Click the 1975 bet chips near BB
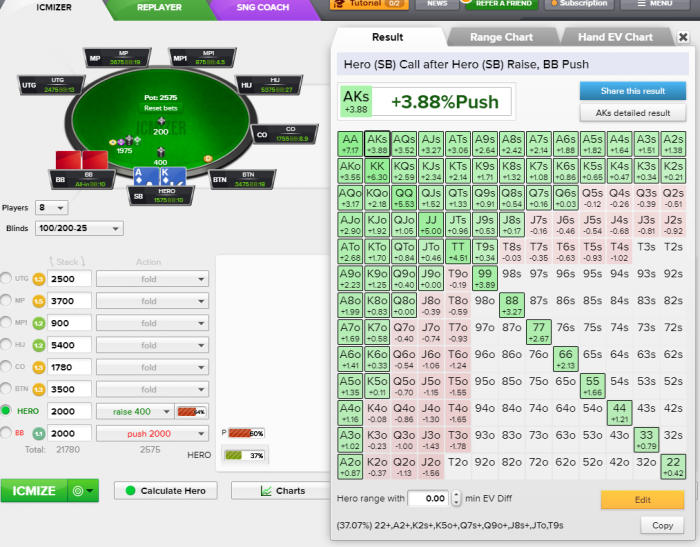 pos(125,141)
